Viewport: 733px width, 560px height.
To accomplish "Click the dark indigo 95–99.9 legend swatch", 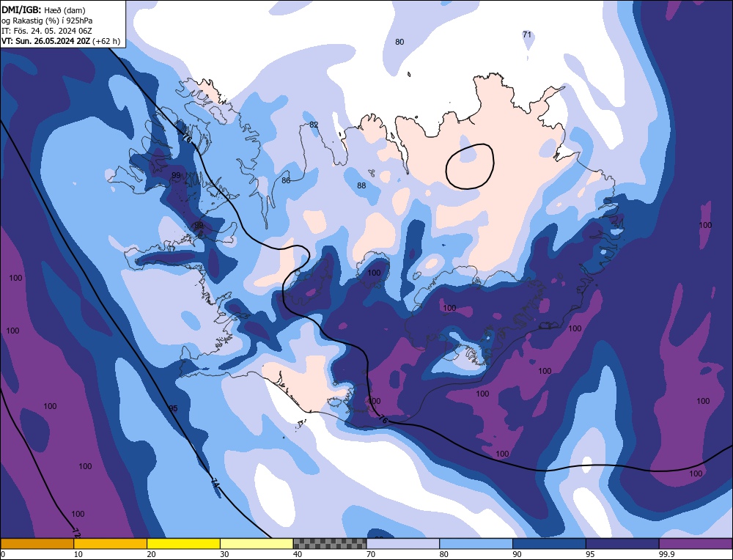I will coord(622,543).
